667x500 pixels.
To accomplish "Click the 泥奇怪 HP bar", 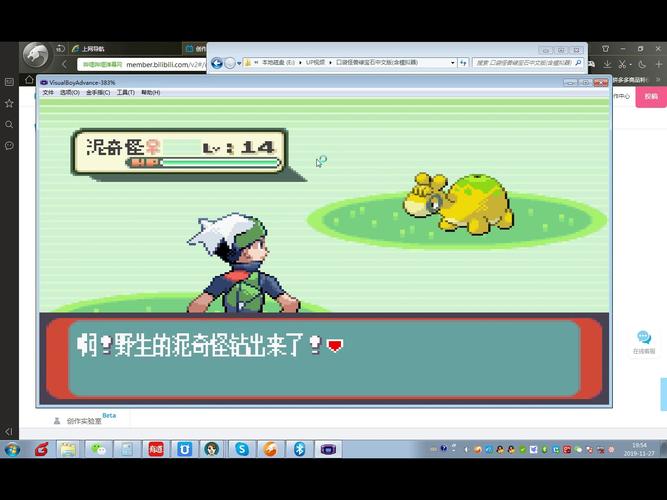I will pyautogui.click(x=204, y=163).
